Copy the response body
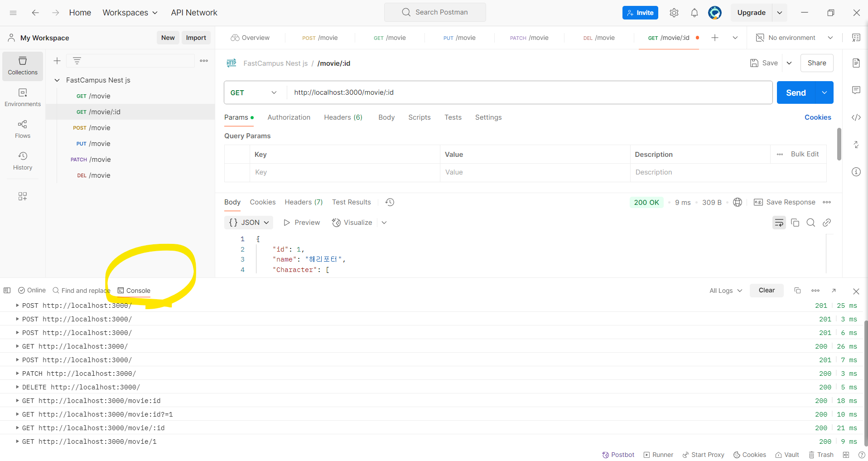Viewport: 868px width, 461px height. click(795, 223)
